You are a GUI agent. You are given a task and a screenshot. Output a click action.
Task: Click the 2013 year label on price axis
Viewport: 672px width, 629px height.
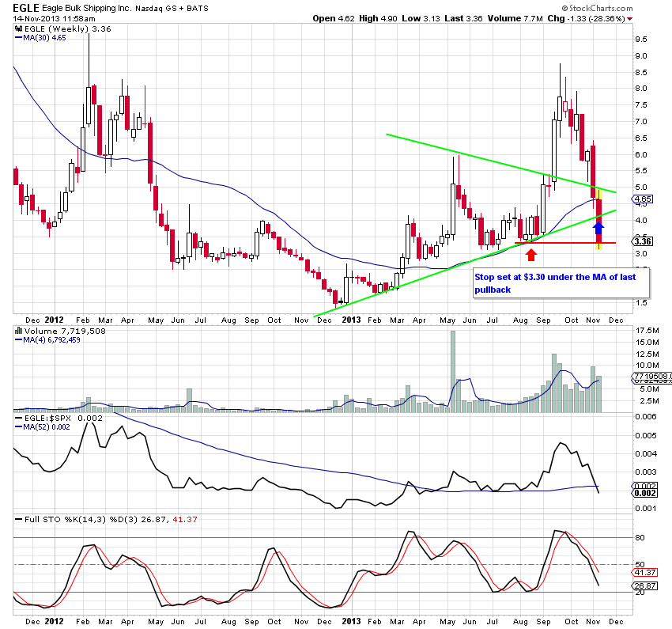[352, 320]
